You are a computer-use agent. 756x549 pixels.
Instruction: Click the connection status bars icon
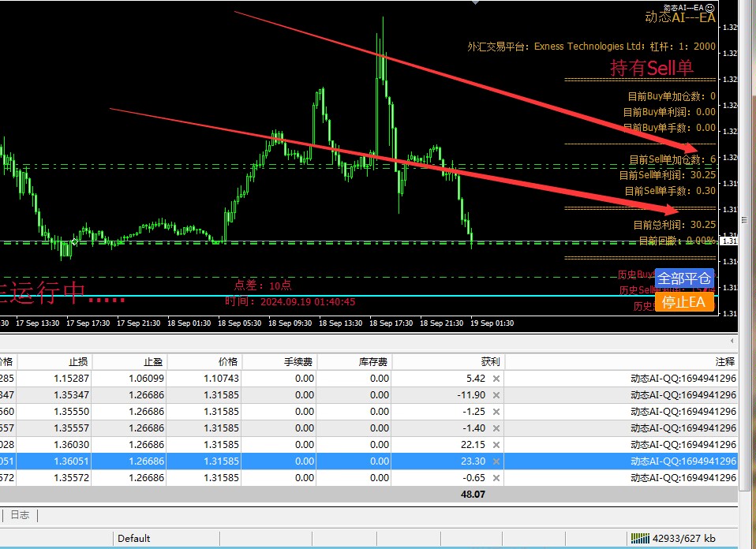tap(639, 539)
